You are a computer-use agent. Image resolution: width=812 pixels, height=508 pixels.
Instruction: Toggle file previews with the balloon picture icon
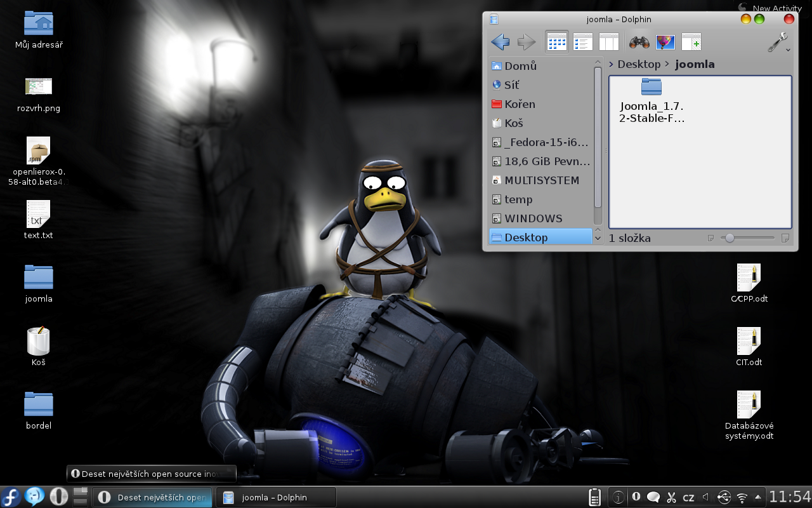click(x=665, y=43)
